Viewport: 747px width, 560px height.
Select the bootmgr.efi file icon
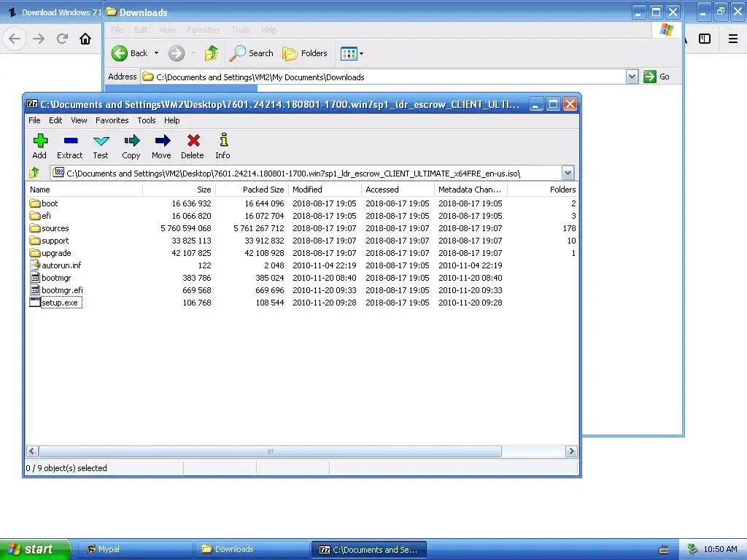tap(35, 290)
